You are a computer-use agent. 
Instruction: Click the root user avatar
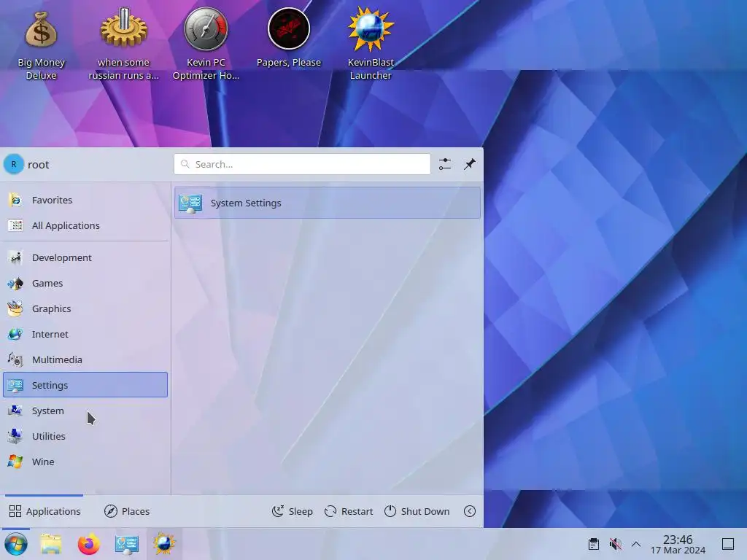(x=14, y=164)
